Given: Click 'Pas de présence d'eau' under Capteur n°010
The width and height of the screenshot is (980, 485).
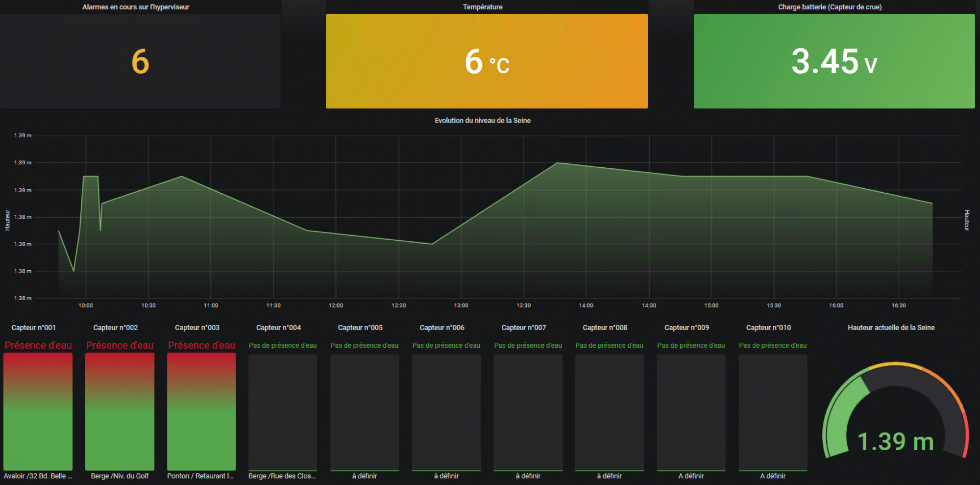Looking at the screenshot, I should point(773,345).
